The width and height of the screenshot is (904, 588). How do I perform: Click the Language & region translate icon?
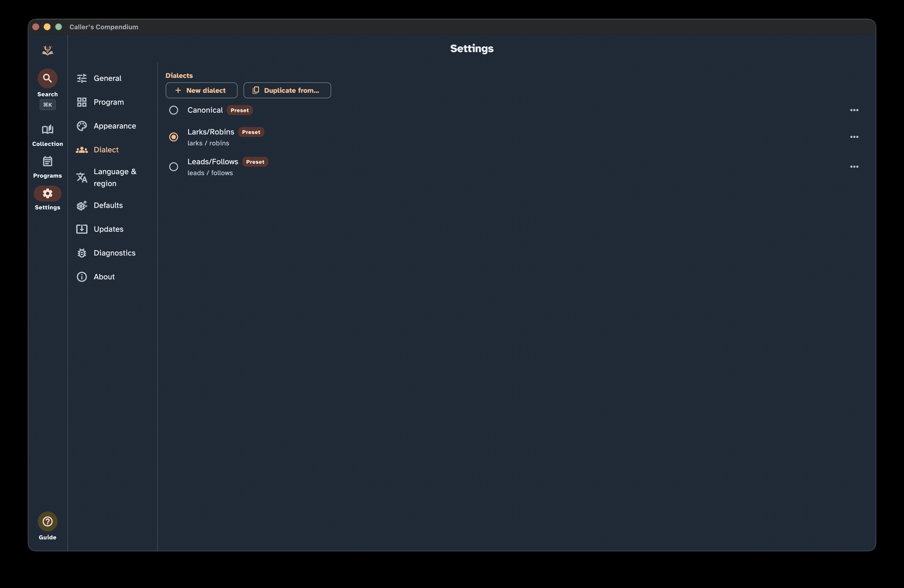pyautogui.click(x=82, y=177)
